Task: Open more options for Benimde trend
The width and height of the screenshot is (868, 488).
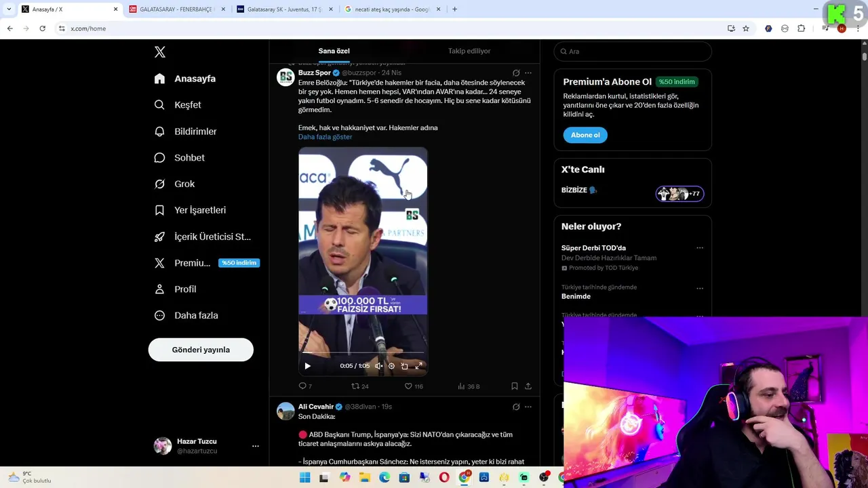Action: [x=700, y=289]
